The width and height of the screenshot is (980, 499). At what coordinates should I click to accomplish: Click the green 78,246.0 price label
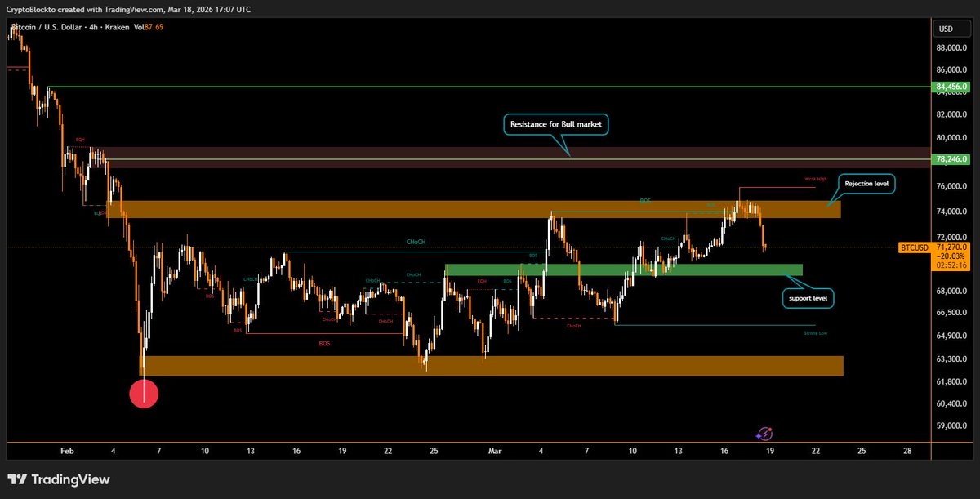coord(951,159)
